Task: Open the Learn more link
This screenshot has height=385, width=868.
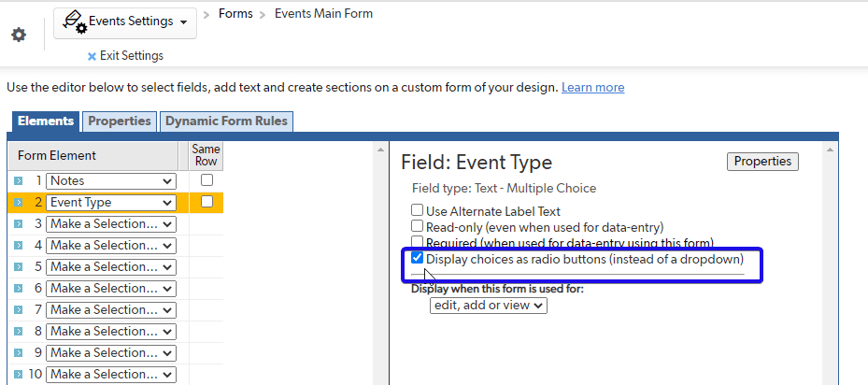Action: pos(593,88)
